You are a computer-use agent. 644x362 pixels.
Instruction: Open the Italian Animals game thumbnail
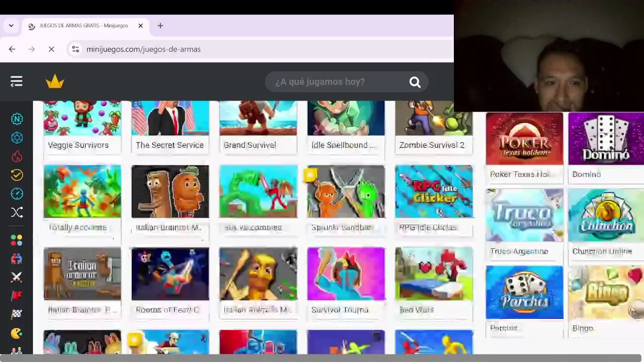pyautogui.click(x=258, y=274)
